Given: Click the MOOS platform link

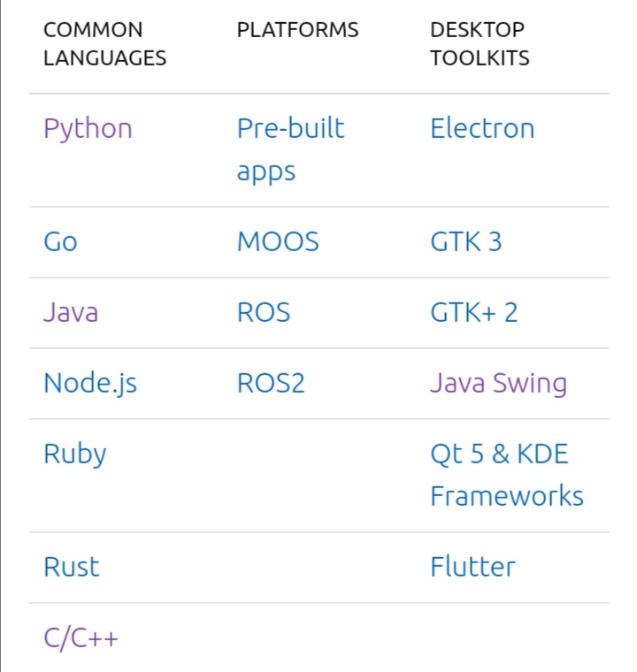Looking at the screenshot, I should pos(278,242).
